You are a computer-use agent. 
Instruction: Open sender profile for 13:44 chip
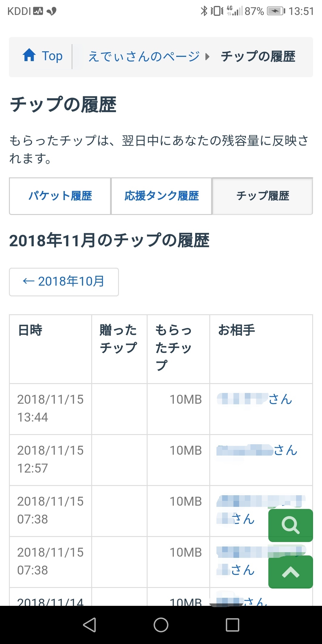(254, 399)
